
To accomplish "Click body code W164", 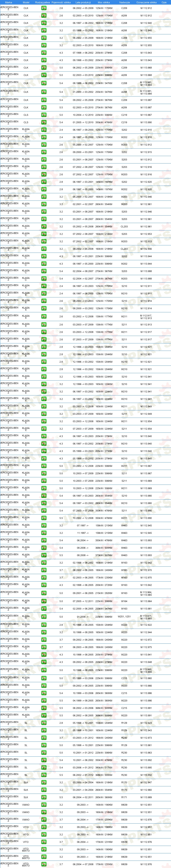I will 124,601.
